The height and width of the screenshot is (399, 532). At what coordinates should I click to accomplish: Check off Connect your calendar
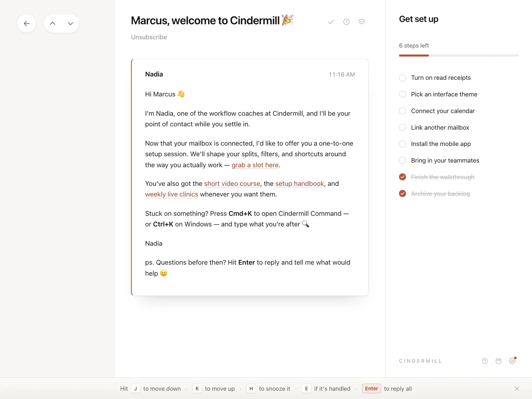tap(402, 111)
